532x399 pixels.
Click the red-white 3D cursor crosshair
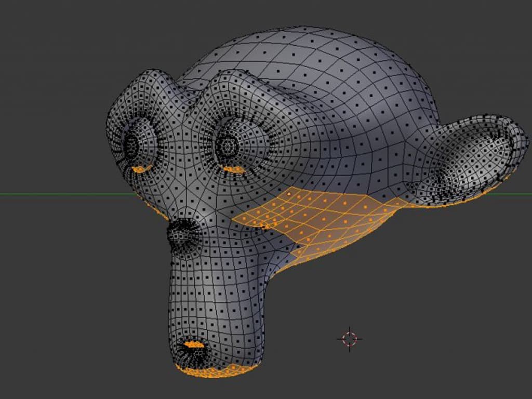350,339
